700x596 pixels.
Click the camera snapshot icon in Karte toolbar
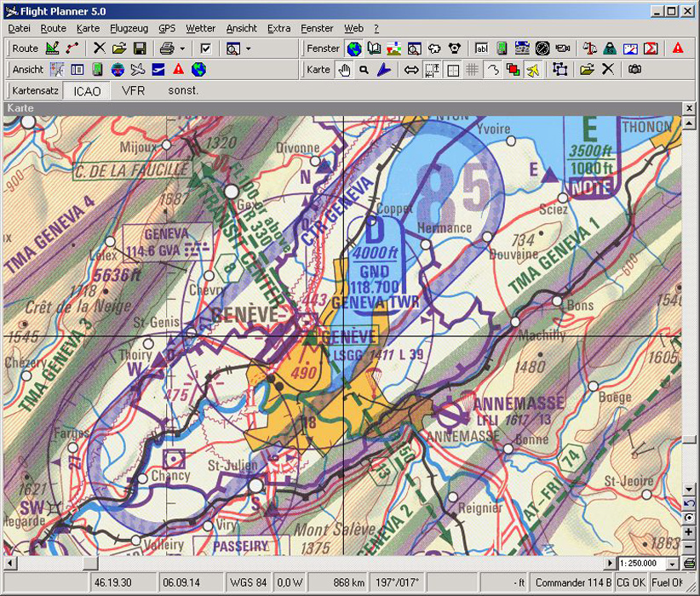tap(634, 69)
